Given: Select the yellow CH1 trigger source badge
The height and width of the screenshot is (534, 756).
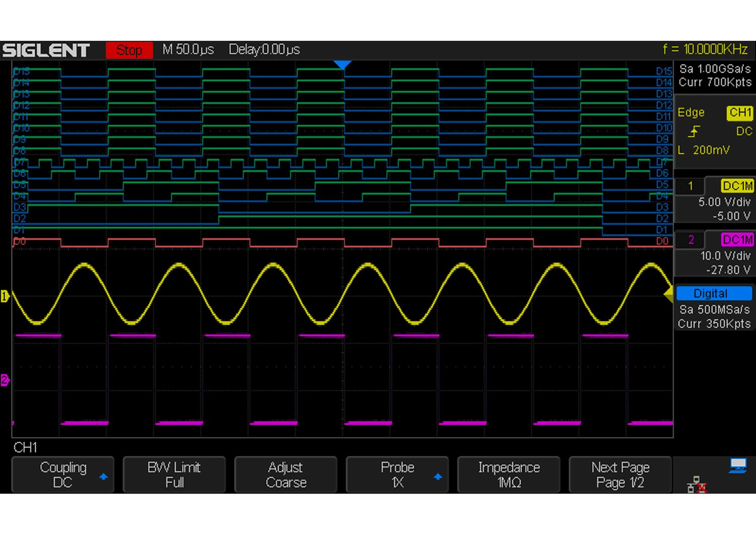Looking at the screenshot, I should coord(739,113).
